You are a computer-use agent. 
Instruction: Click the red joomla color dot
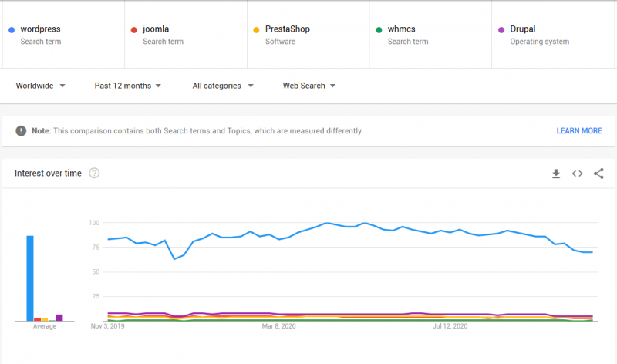134,30
